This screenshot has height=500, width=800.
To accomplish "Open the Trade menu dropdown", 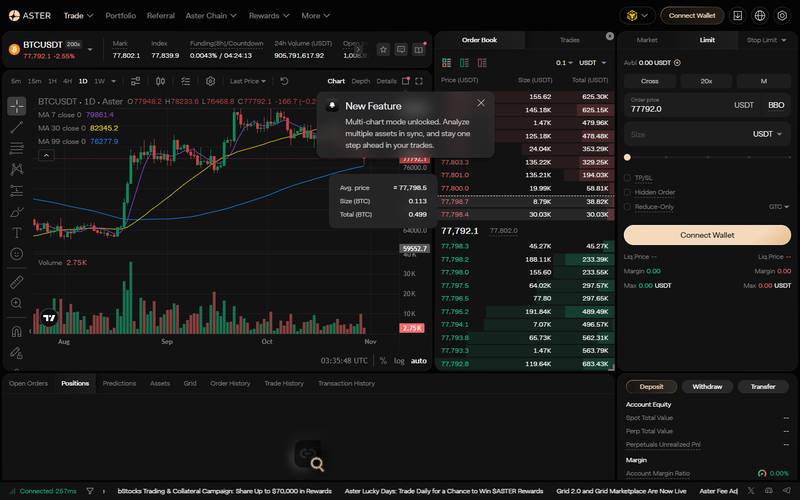I will point(78,16).
